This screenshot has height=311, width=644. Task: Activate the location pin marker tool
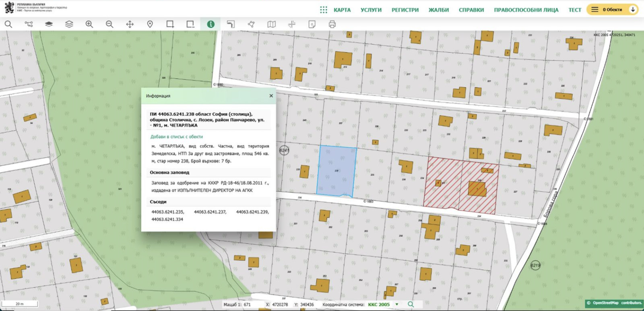(150, 24)
